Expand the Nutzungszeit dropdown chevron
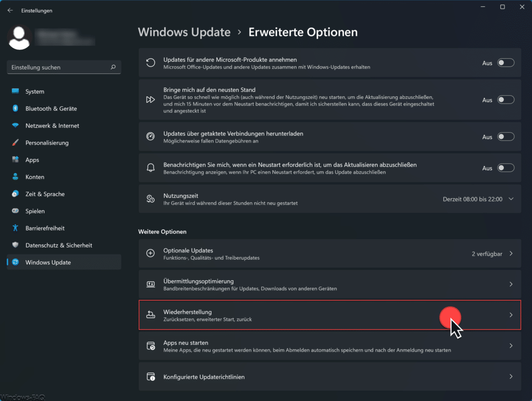Image resolution: width=532 pixels, height=401 pixels. click(x=511, y=199)
